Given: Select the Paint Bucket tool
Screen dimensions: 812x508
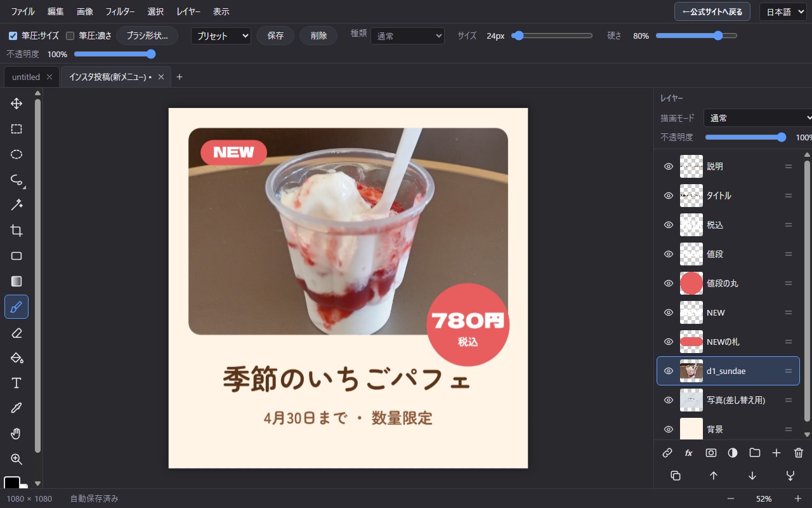Looking at the screenshot, I should (16, 358).
